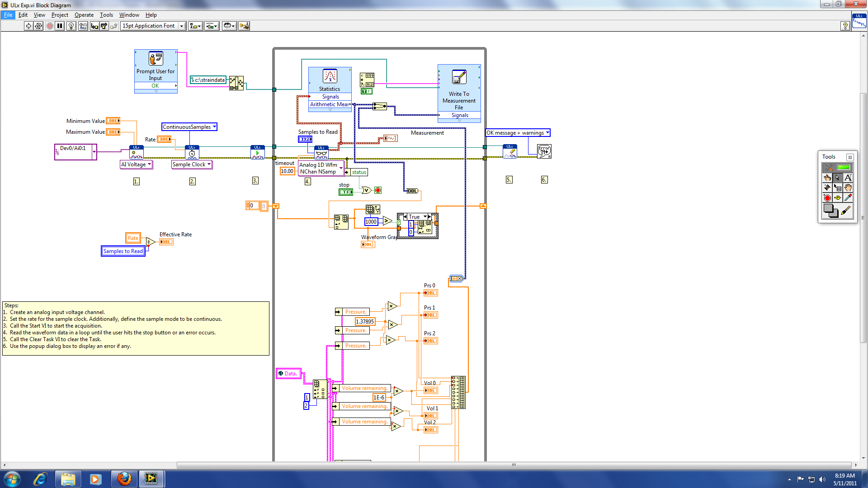Viewport: 868px width, 488px height.
Task: Toggle Automatic Tool Selection in Tools palette
Action: tap(837, 167)
